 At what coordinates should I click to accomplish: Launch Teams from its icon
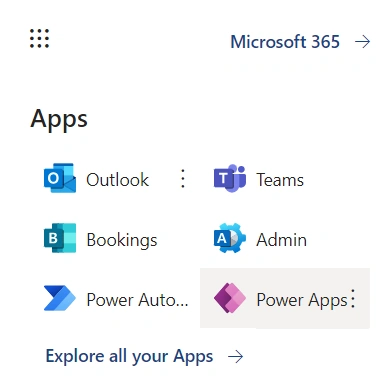[x=230, y=179]
